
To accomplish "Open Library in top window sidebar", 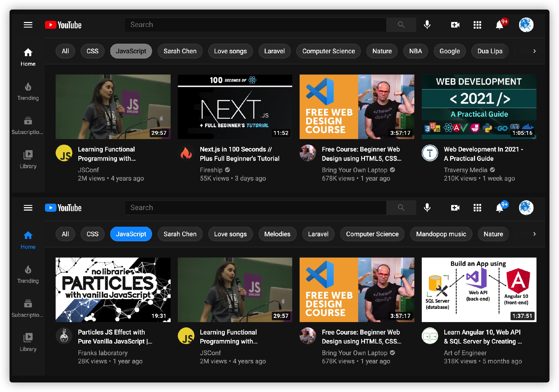I will tap(28, 160).
